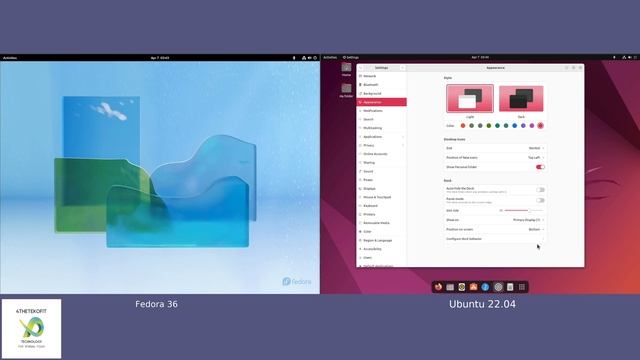Open Region & Language in Settings sidebar
The width and height of the screenshot is (640, 360).
[382, 240]
